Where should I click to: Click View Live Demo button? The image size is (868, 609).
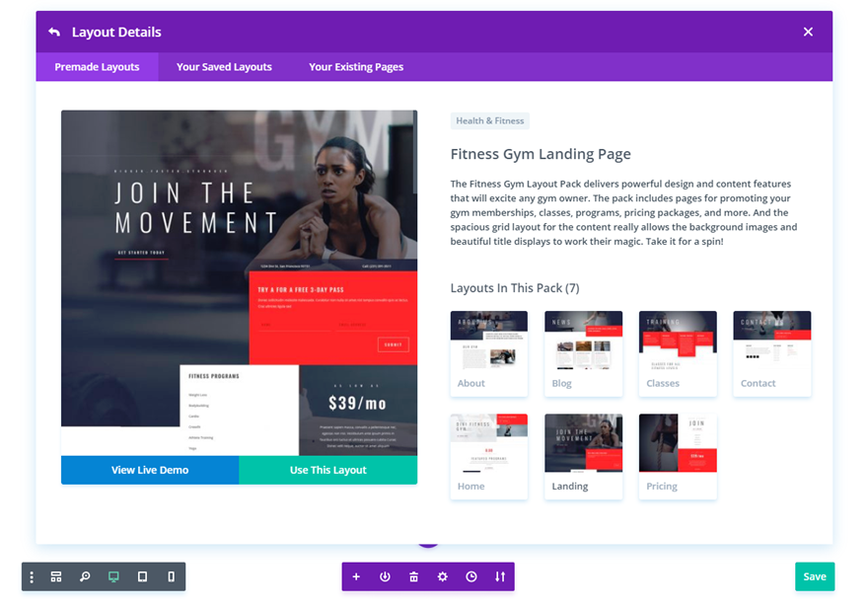[x=150, y=470]
